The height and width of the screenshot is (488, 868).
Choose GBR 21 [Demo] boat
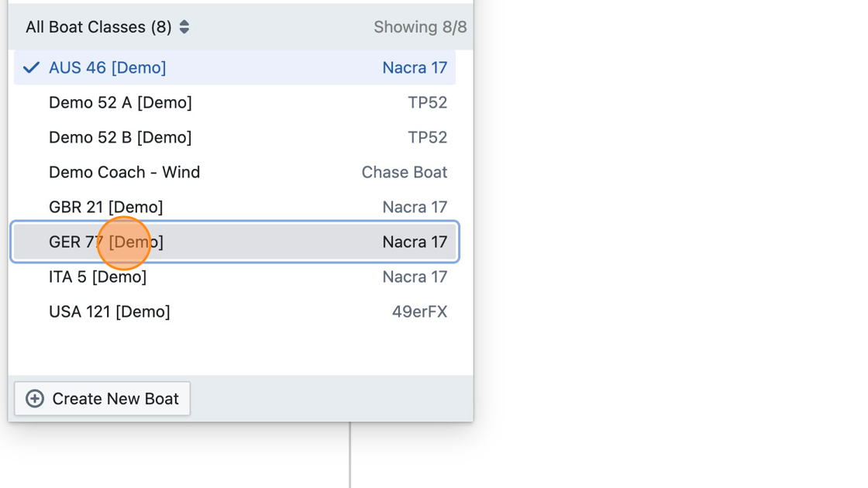click(235, 207)
